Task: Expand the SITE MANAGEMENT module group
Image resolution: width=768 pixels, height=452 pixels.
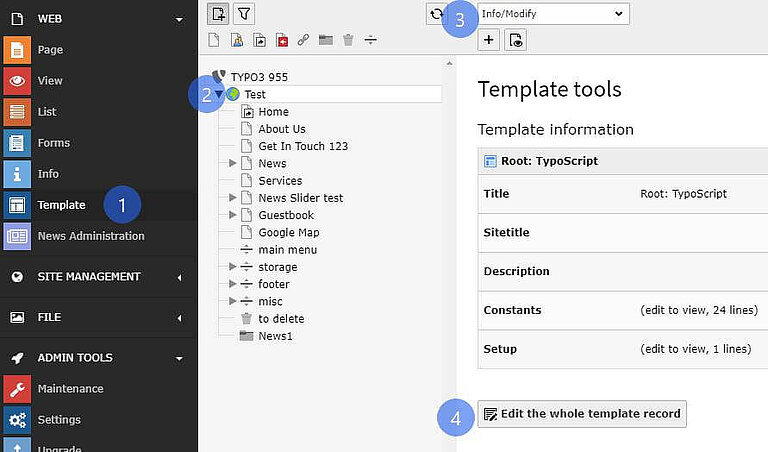Action: [178, 277]
